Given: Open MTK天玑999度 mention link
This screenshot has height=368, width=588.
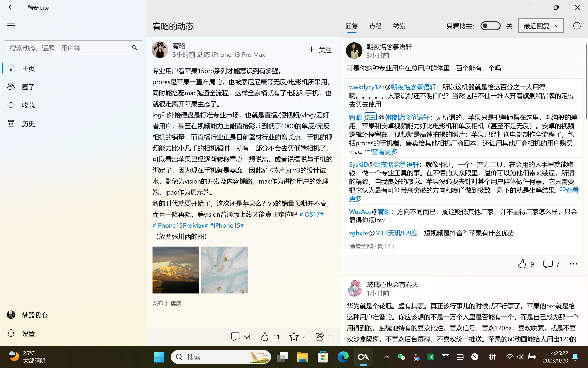Looking at the screenshot, I should 396,233.
